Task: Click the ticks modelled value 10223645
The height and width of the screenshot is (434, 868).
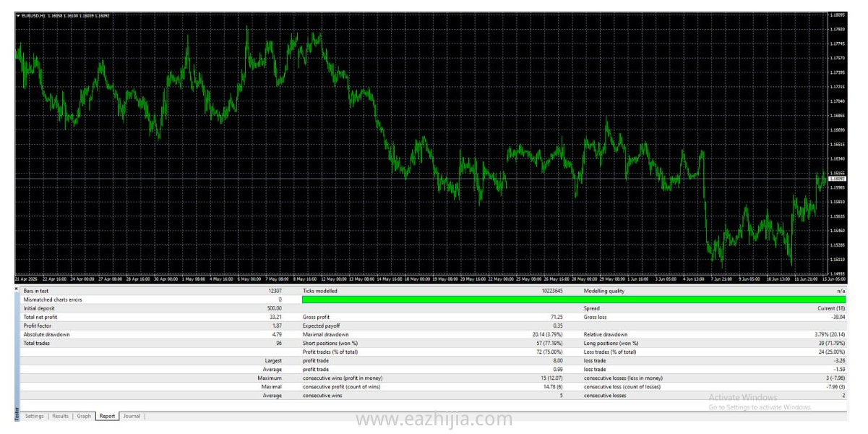Action: pyautogui.click(x=551, y=291)
